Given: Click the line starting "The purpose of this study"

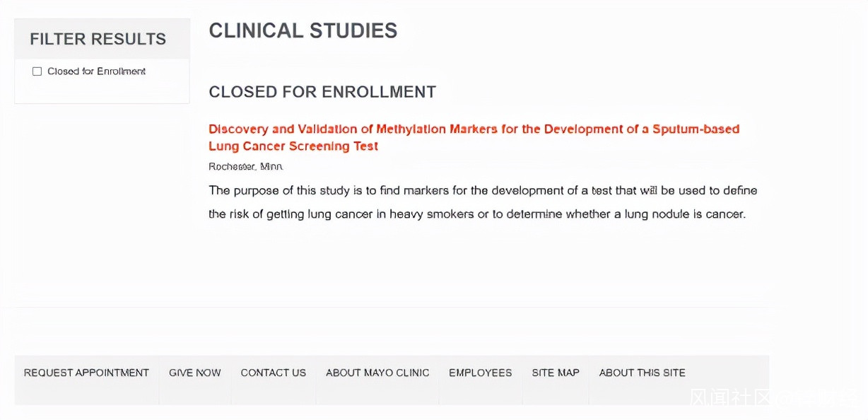Looking at the screenshot, I should point(483,190).
